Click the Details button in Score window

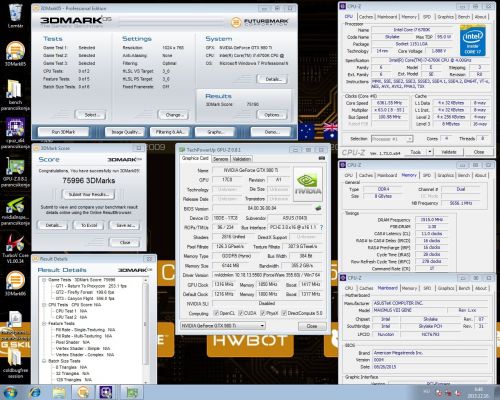(x=52, y=225)
